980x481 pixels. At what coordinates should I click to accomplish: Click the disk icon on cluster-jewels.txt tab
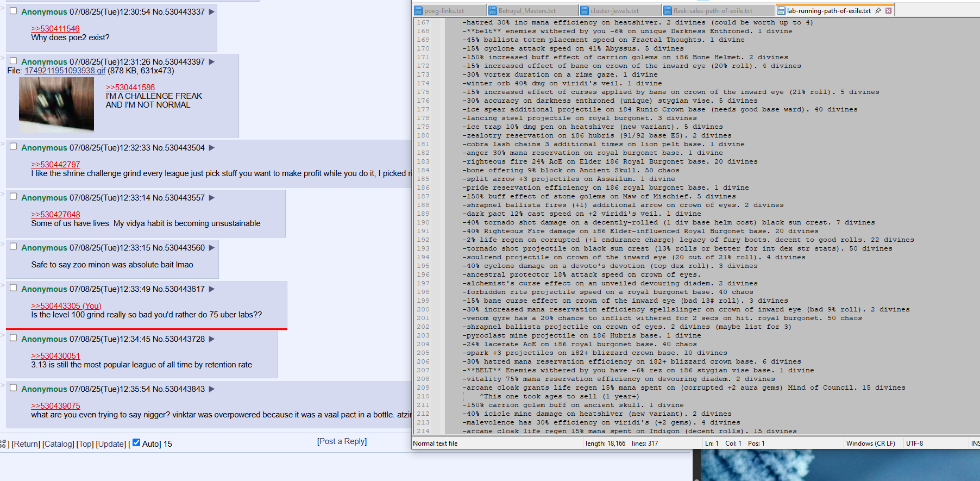point(585,10)
